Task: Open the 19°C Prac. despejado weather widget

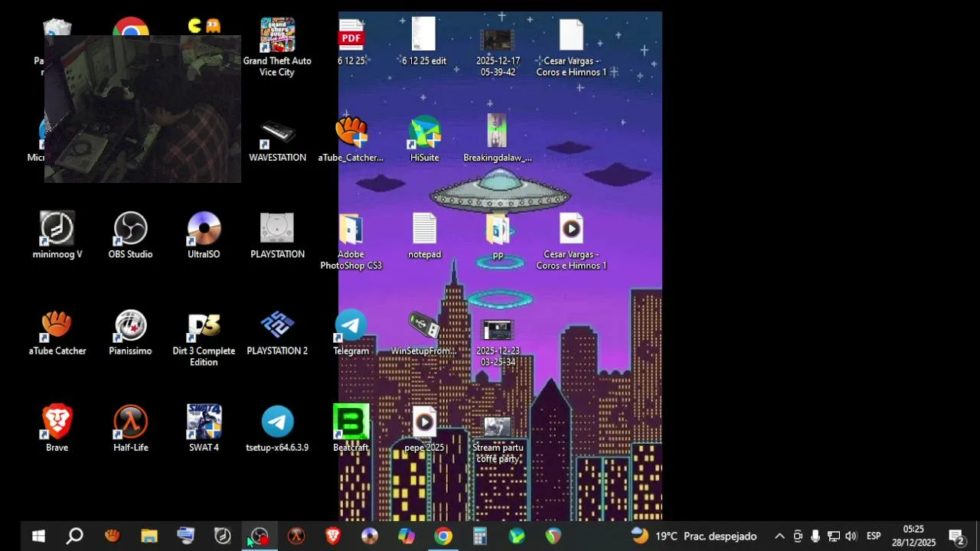Action: coord(694,536)
